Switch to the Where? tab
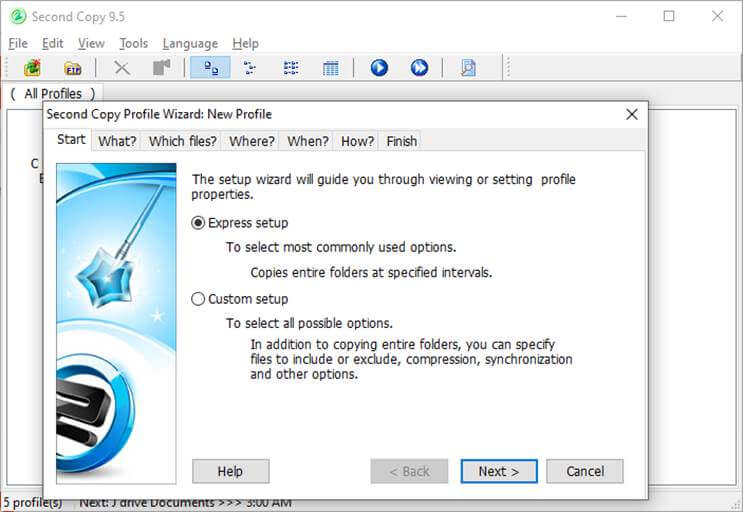743x512 pixels. tap(252, 141)
